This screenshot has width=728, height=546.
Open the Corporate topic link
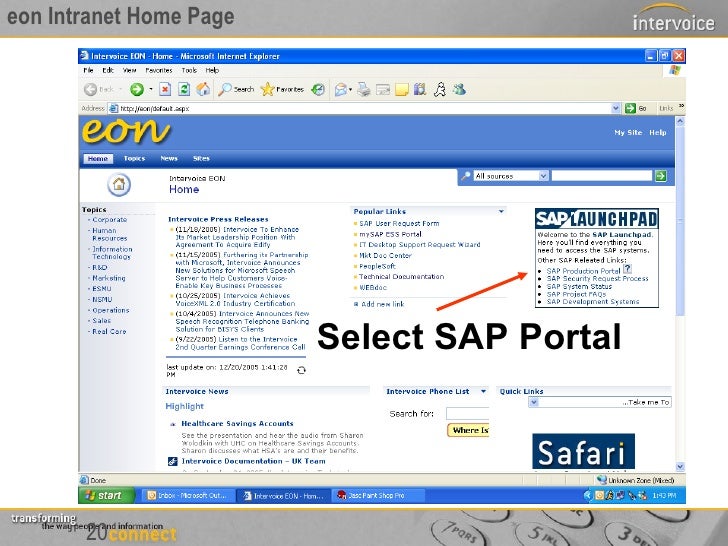point(110,220)
